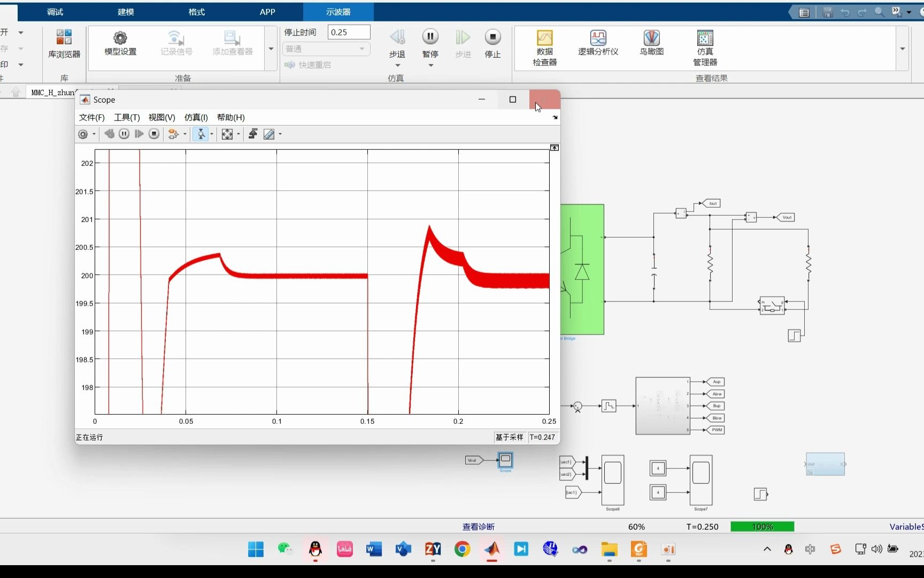Open the dropdown arrow under 步退

point(397,66)
